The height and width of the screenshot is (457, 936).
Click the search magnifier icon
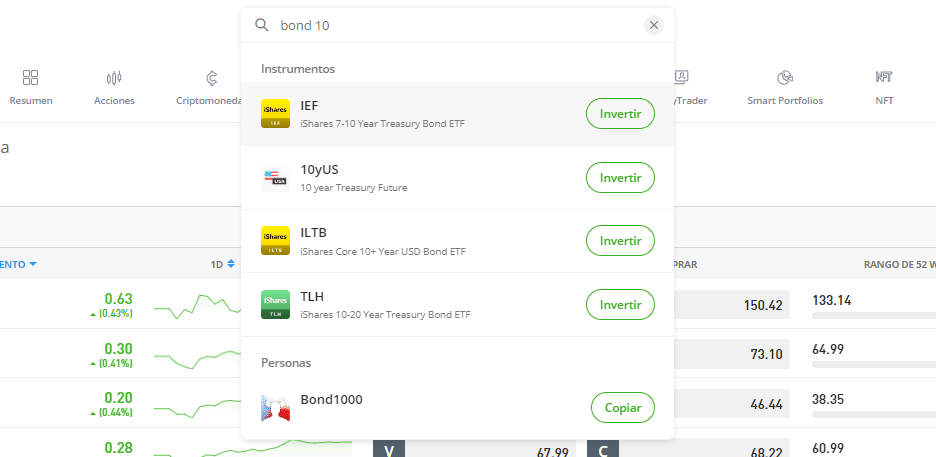[261, 25]
